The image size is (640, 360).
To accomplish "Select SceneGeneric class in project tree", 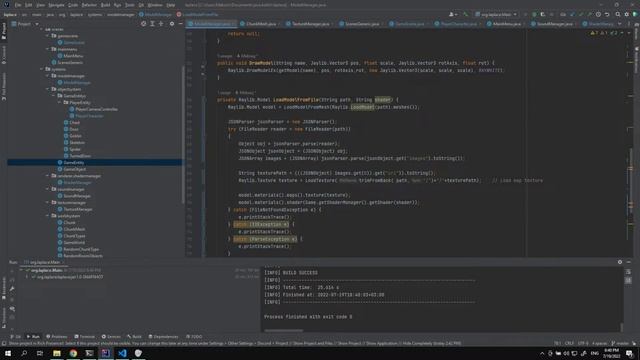I will pos(67,62).
